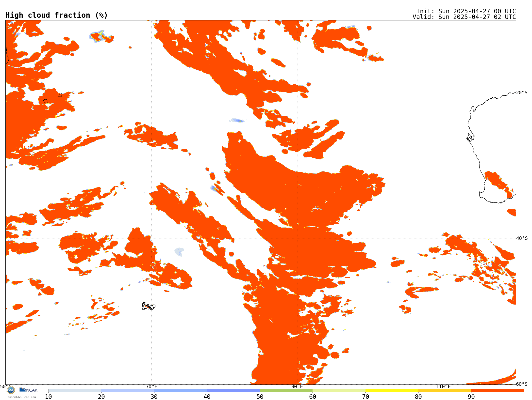The image size is (532, 400).
Task: Click the colorbar tick label 10
Action: coord(49,397)
